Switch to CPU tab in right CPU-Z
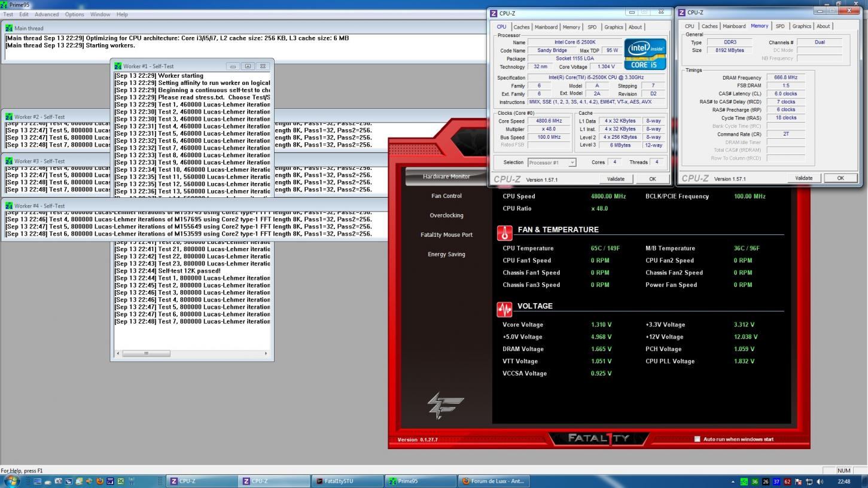 coord(690,26)
